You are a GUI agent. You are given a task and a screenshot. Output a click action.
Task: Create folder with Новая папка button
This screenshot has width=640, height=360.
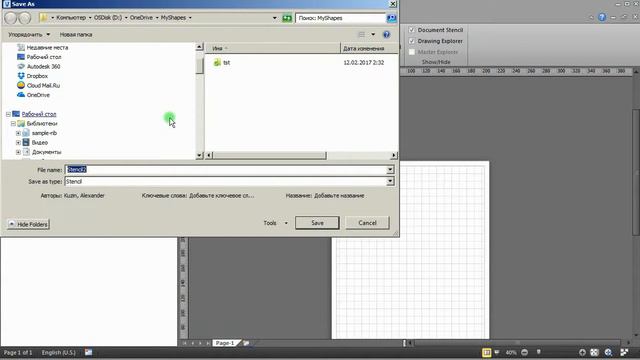point(76,35)
